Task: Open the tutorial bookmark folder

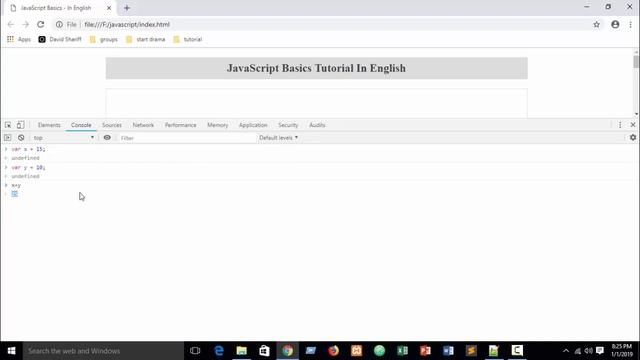Action: pyautogui.click(x=188, y=39)
